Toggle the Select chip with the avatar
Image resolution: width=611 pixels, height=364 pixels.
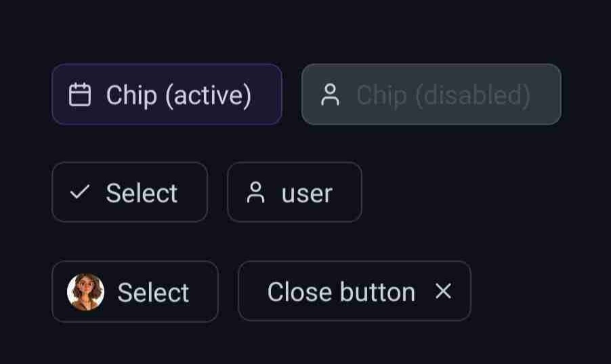click(135, 292)
